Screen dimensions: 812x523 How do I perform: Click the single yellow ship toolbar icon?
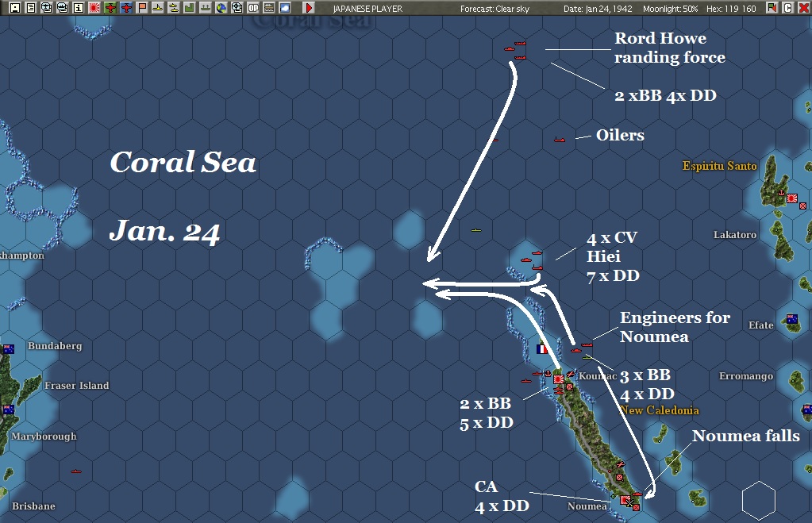click(x=158, y=8)
